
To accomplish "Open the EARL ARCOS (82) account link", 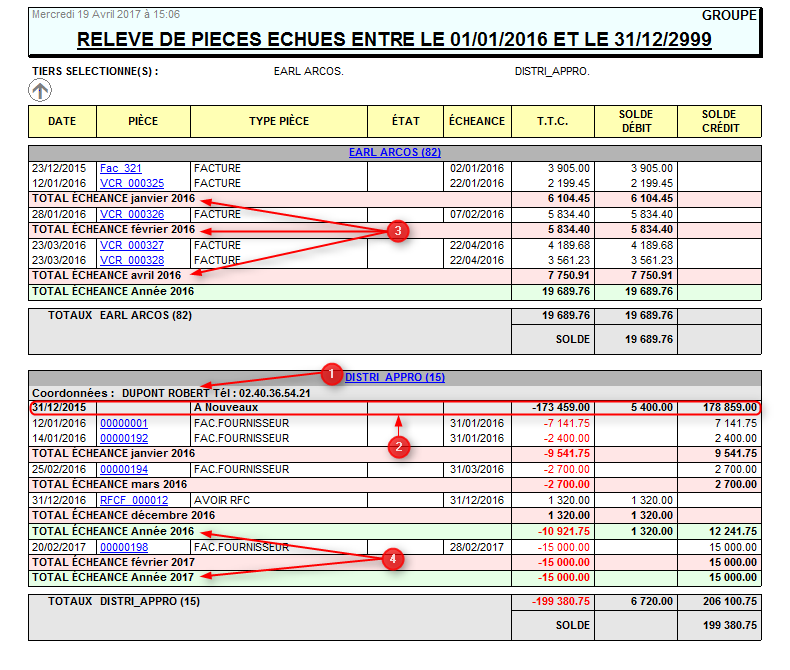I will pos(395,153).
